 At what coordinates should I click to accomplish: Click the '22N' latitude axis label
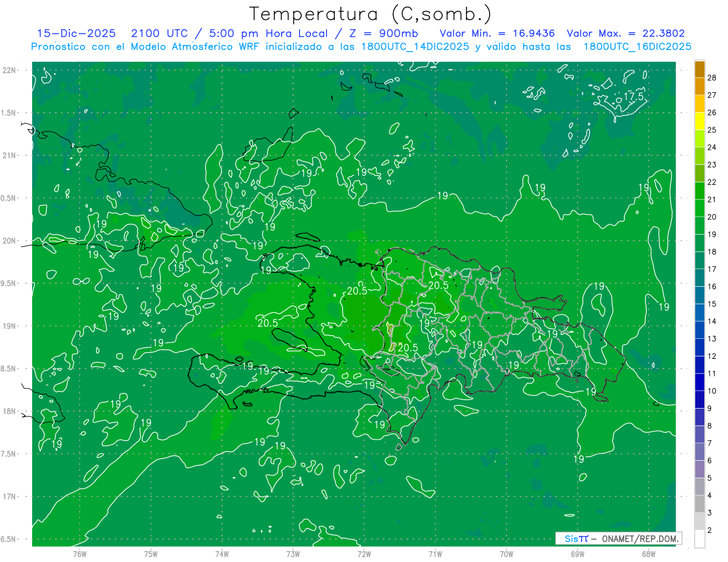(8, 70)
